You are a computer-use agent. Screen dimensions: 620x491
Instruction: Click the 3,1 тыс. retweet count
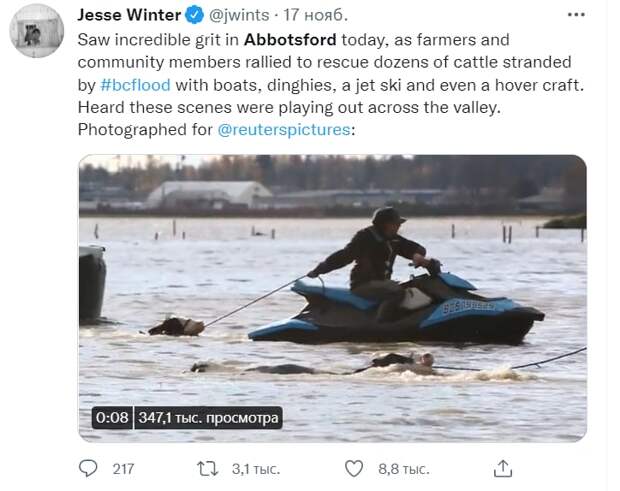pyautogui.click(x=255, y=468)
